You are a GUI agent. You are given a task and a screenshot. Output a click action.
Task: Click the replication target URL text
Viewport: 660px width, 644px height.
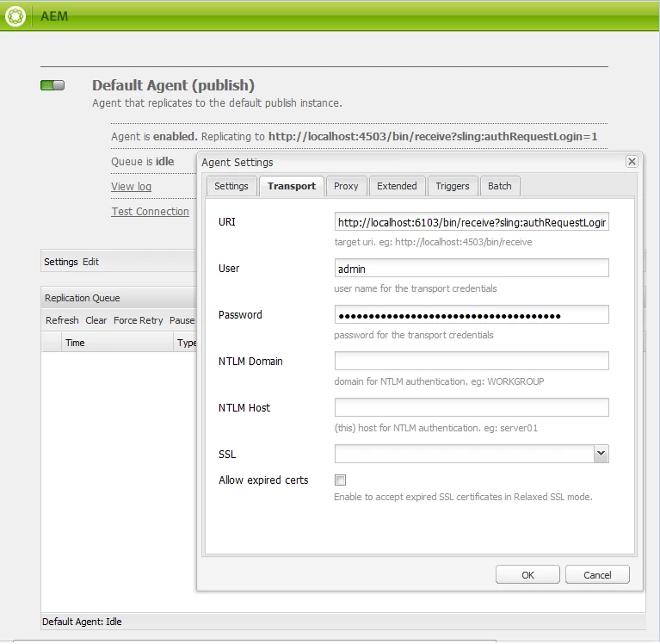(433, 137)
